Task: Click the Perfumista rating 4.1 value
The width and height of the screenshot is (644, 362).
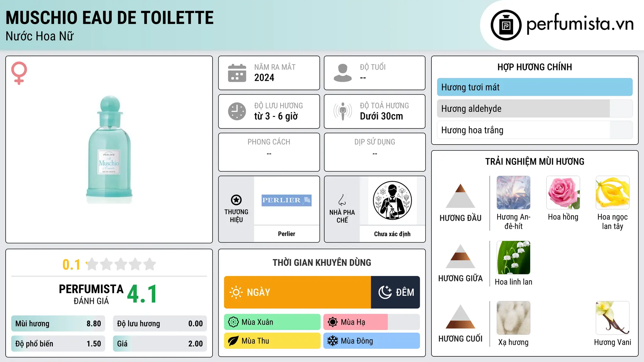Action: pos(142,294)
